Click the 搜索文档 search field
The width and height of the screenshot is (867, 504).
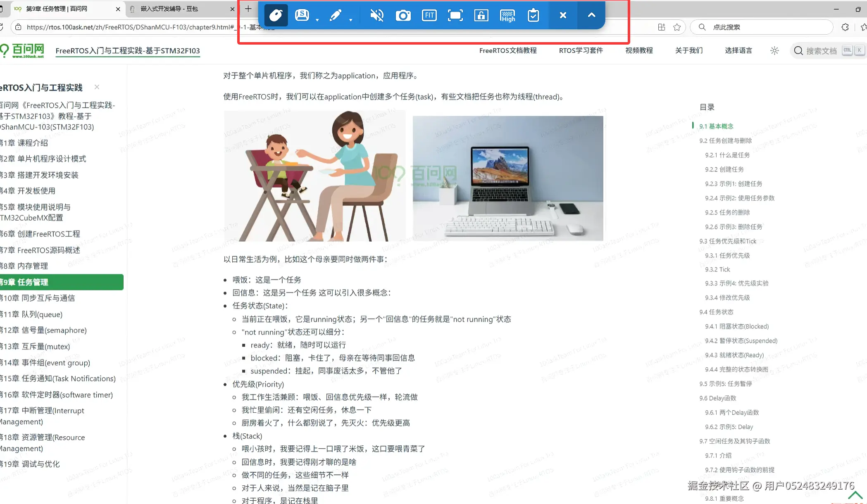pyautogui.click(x=821, y=50)
